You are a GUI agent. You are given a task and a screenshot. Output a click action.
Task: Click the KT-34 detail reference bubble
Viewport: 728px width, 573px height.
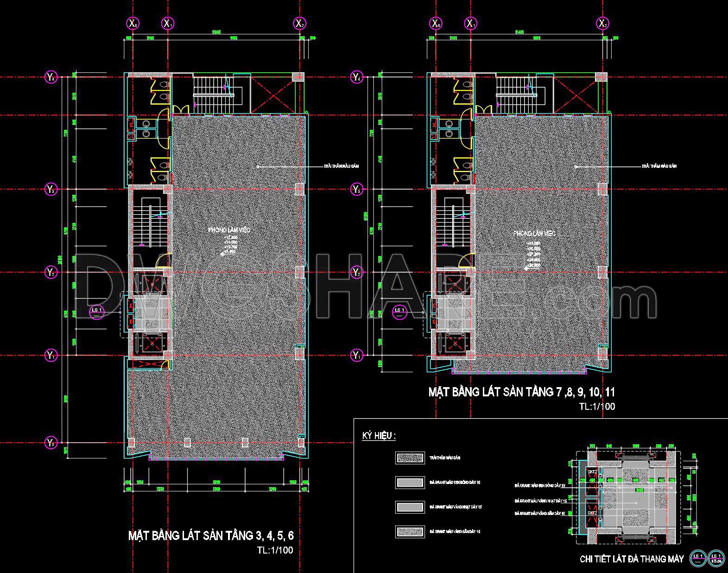716,559
